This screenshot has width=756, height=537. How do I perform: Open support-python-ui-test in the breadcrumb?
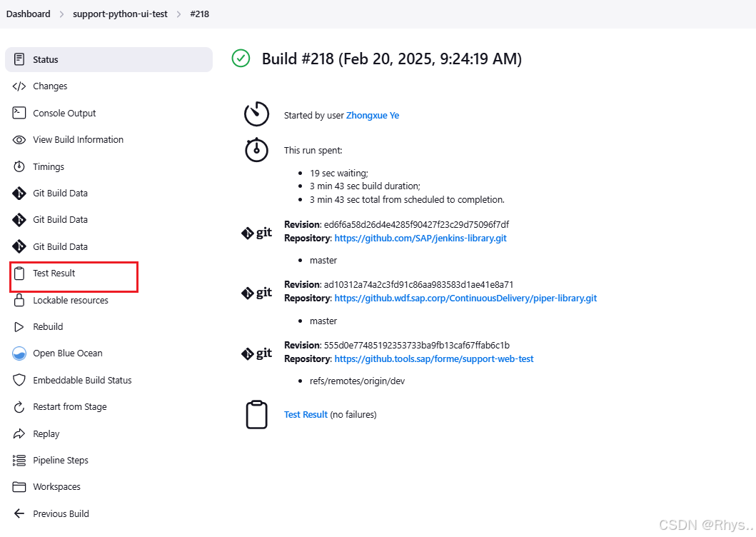120,14
